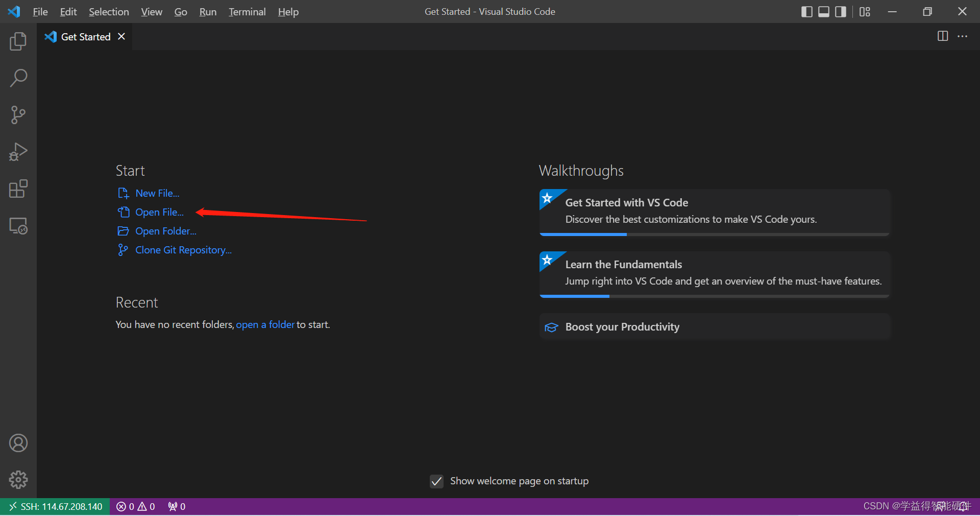Open the editor More Actions ellipsis

point(962,36)
